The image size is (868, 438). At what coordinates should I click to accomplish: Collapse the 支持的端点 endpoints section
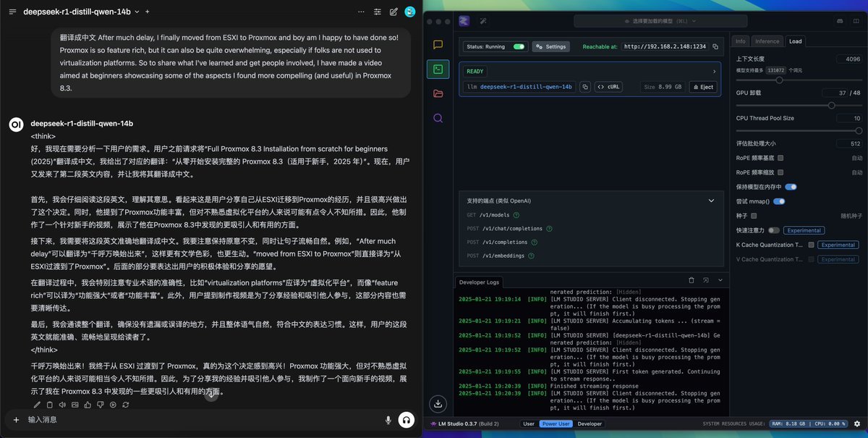pos(711,201)
